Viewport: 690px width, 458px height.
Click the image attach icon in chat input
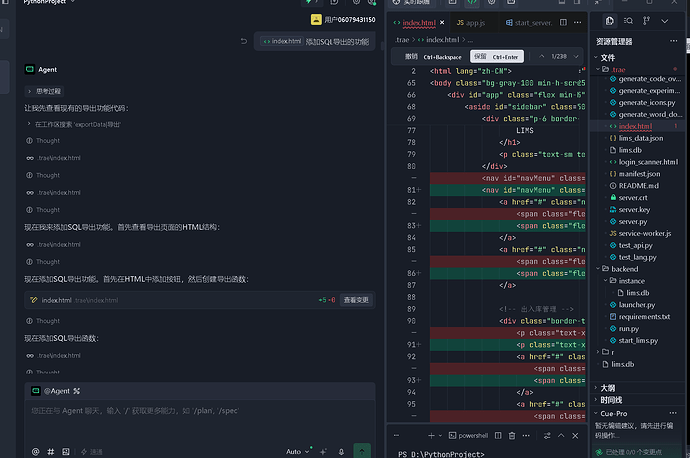66,451
